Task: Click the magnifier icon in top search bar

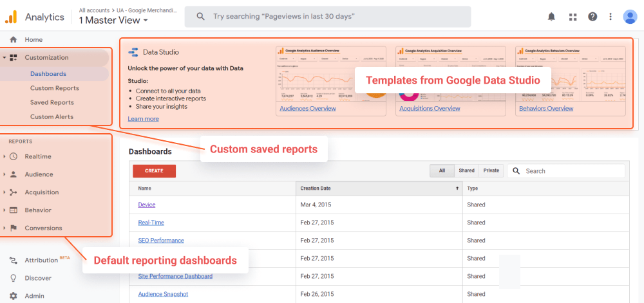Action: tap(200, 16)
